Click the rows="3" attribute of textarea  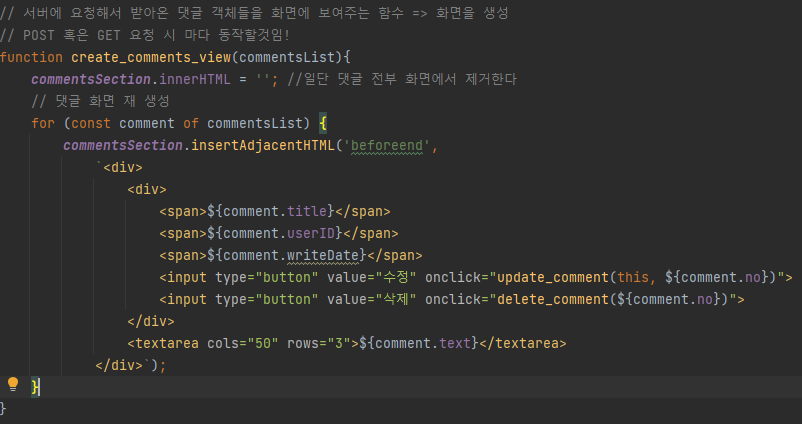(x=319, y=343)
